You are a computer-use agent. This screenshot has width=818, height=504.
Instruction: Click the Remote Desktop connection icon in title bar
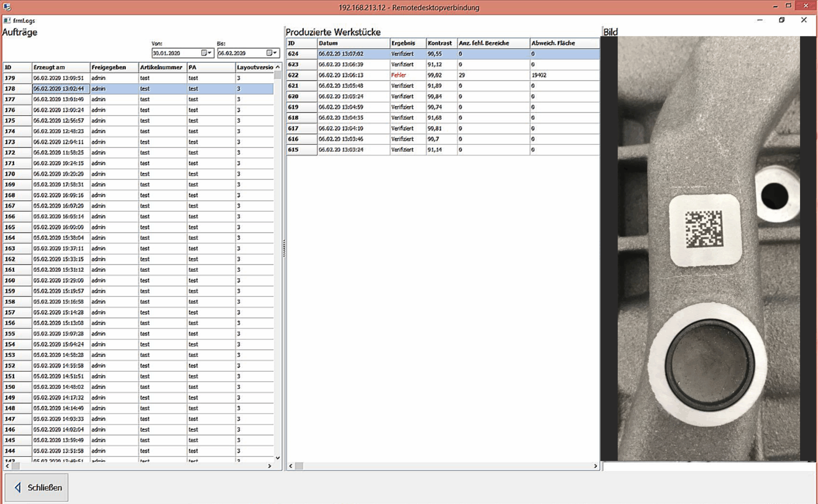[x=7, y=7]
